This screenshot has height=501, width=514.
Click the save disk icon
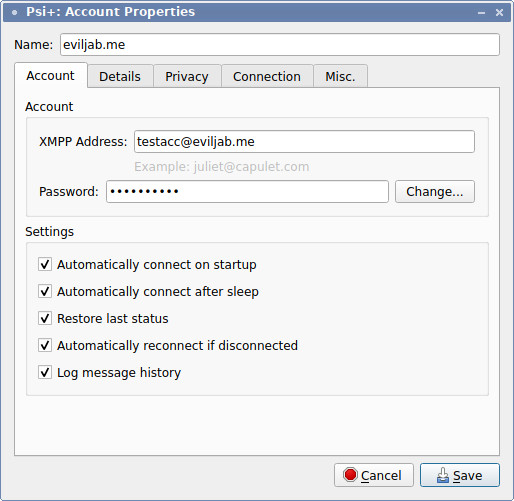point(443,475)
